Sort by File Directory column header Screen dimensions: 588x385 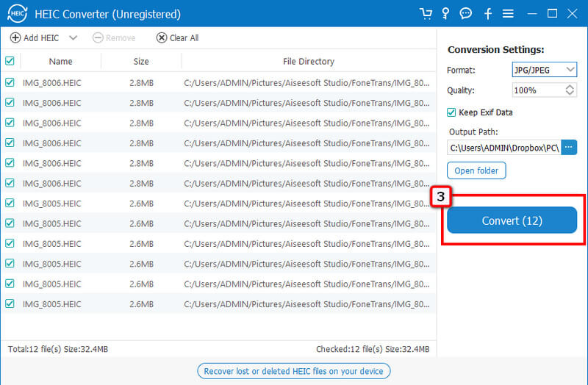pyautogui.click(x=308, y=62)
